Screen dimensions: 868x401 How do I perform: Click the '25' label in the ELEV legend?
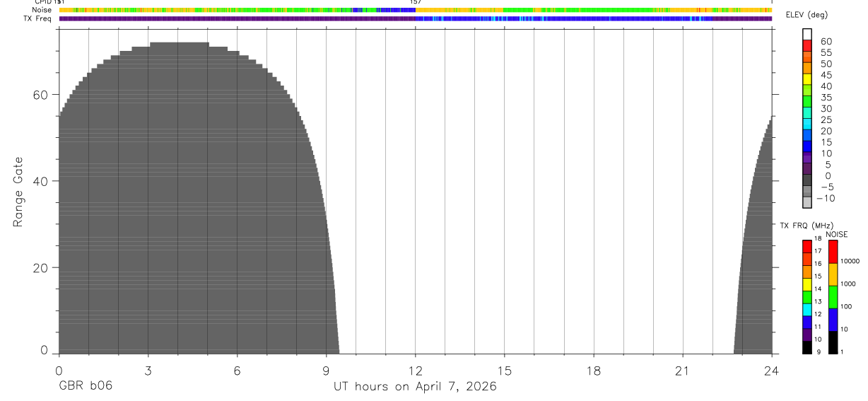pos(826,120)
